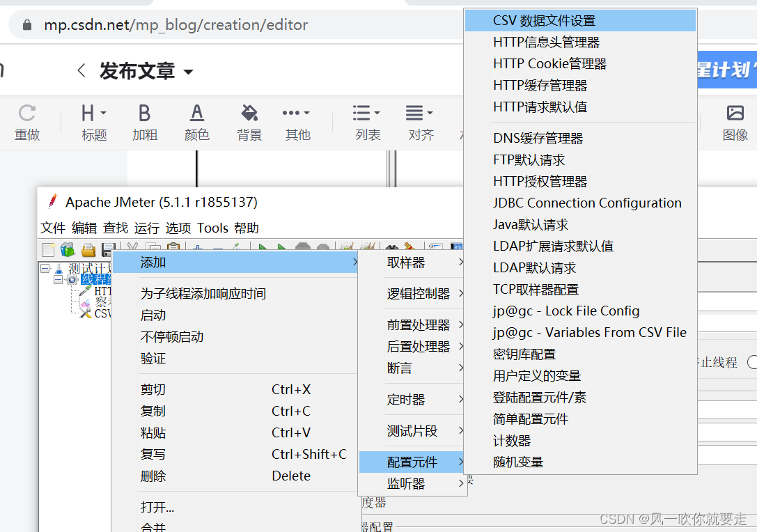Image resolution: width=757 pixels, height=532 pixels.
Task: Click the Redo (重做) icon in editor
Action: (x=27, y=123)
